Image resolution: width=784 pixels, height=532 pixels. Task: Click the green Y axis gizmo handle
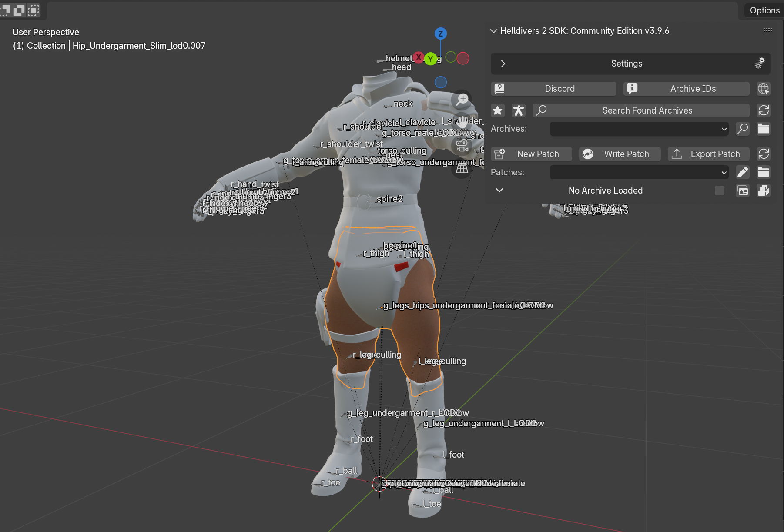coord(430,59)
